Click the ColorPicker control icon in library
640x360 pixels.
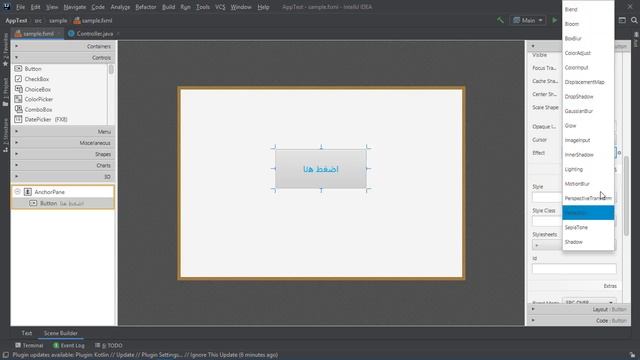click(x=18, y=99)
